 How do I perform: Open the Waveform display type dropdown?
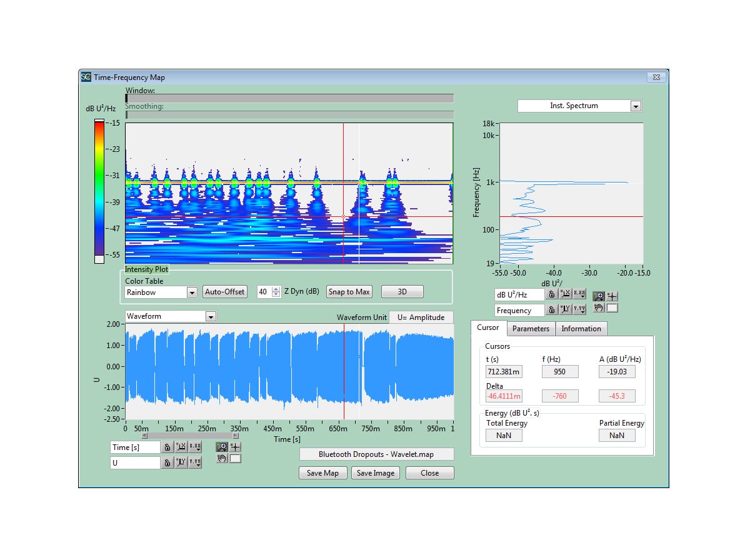click(211, 316)
